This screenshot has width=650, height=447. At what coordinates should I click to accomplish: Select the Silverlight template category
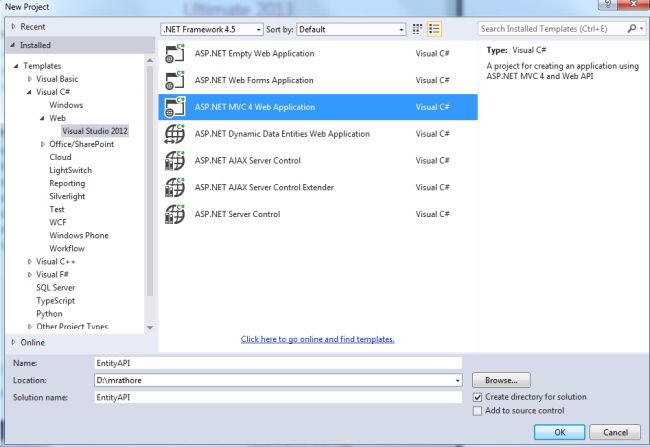tap(67, 196)
